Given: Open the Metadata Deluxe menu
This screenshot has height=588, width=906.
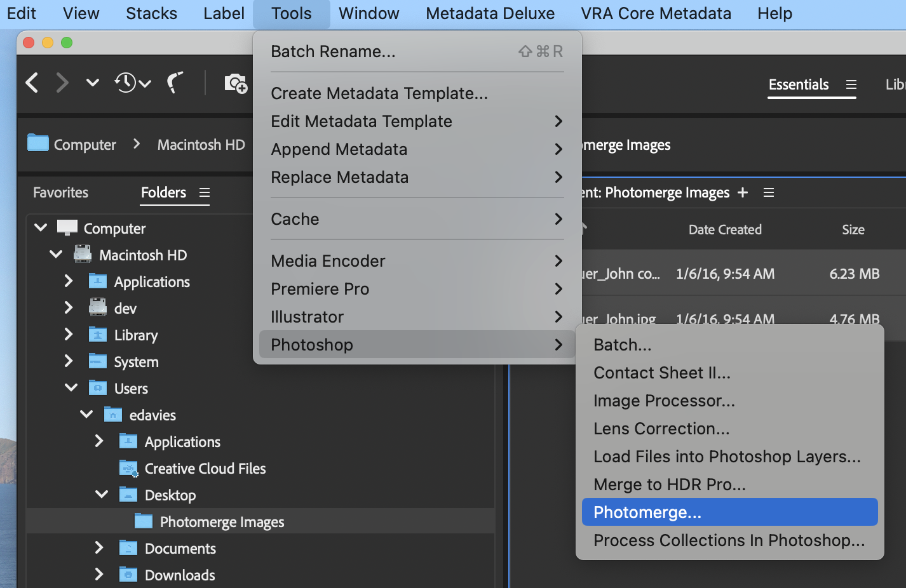Looking at the screenshot, I should pos(490,13).
